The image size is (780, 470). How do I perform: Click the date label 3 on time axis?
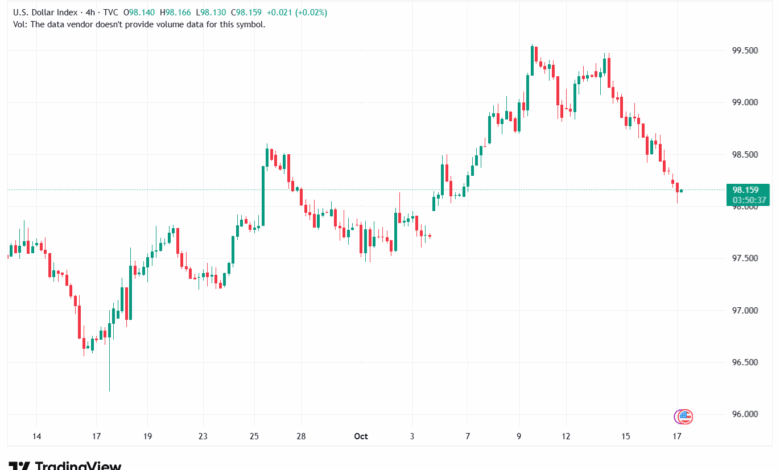click(412, 436)
